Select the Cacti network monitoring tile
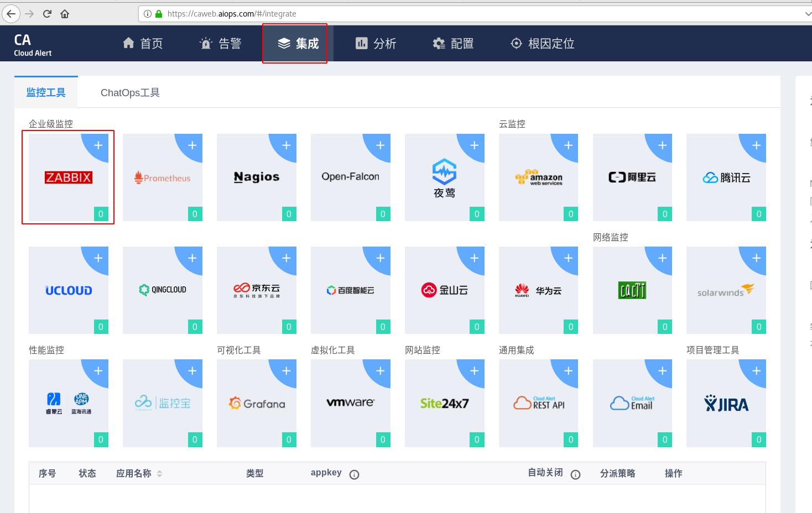The height and width of the screenshot is (513, 812). pos(633,290)
